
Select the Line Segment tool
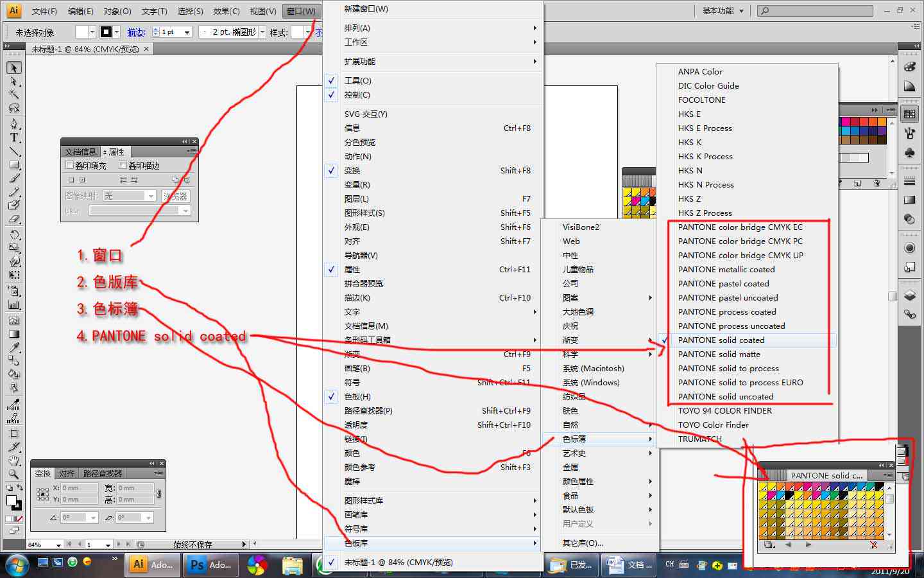(13, 152)
